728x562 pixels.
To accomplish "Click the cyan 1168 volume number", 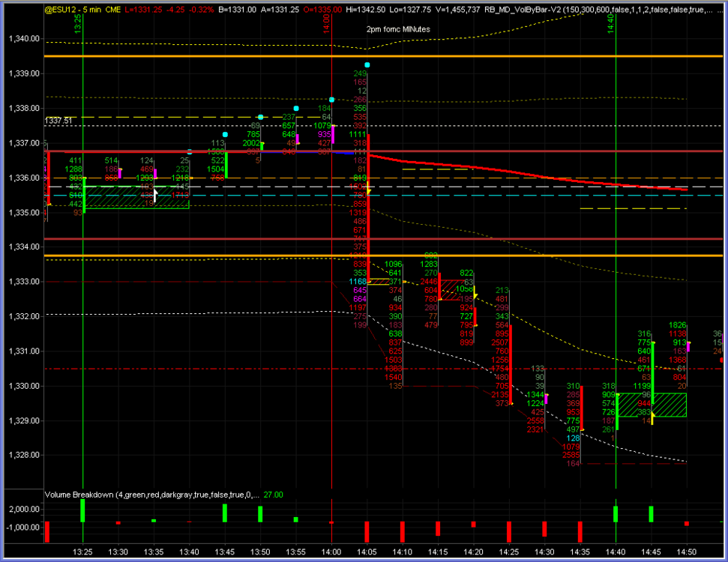I will 358,282.
